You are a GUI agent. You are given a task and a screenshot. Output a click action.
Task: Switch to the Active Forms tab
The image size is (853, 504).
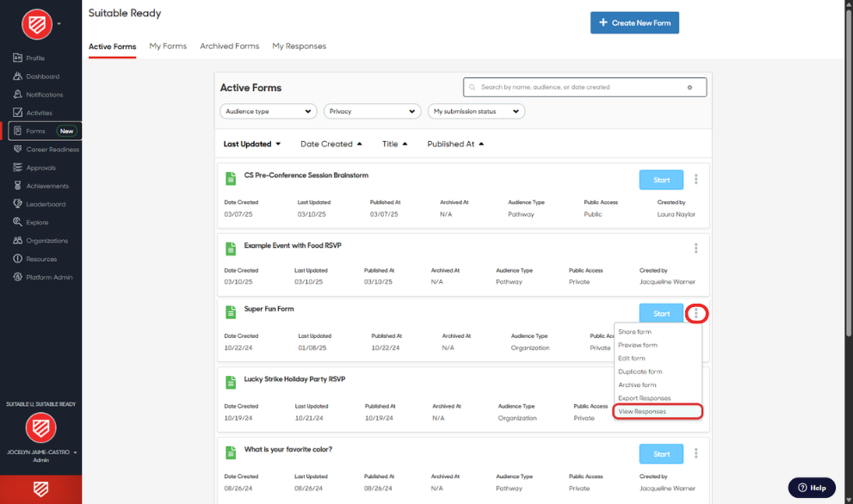point(112,46)
